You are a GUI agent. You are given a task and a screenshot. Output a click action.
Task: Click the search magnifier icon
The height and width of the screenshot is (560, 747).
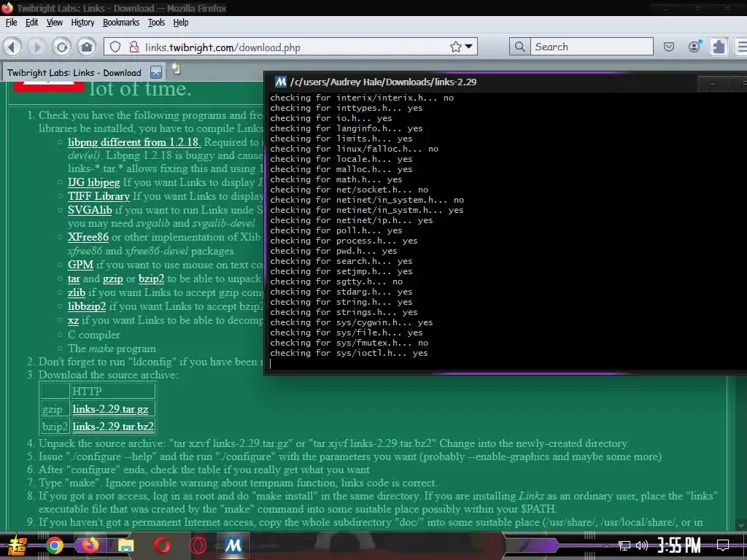519,47
